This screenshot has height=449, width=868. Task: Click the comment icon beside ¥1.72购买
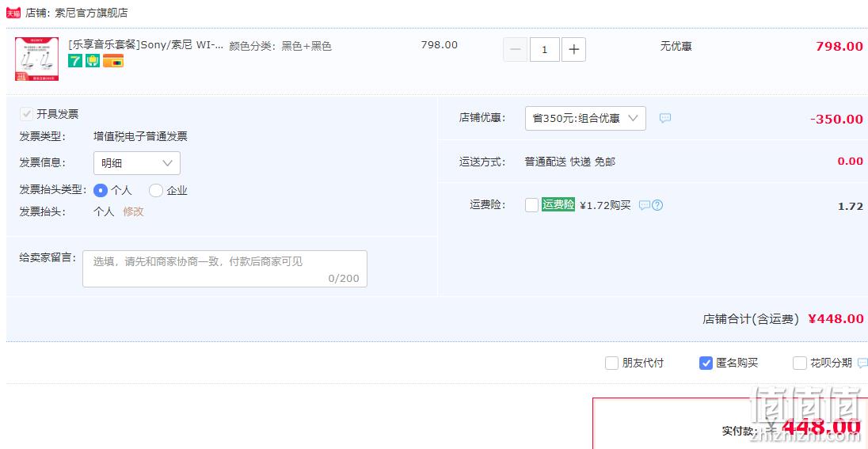pos(645,205)
